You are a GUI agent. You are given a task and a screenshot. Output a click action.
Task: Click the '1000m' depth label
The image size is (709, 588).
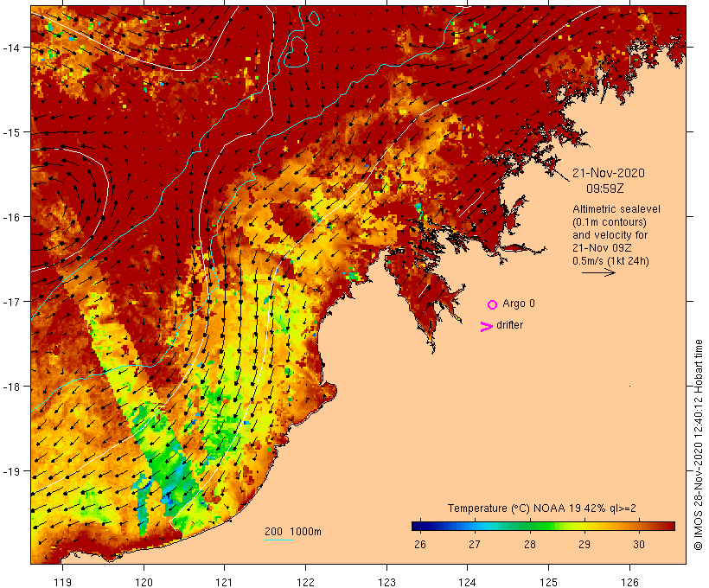tap(306, 532)
